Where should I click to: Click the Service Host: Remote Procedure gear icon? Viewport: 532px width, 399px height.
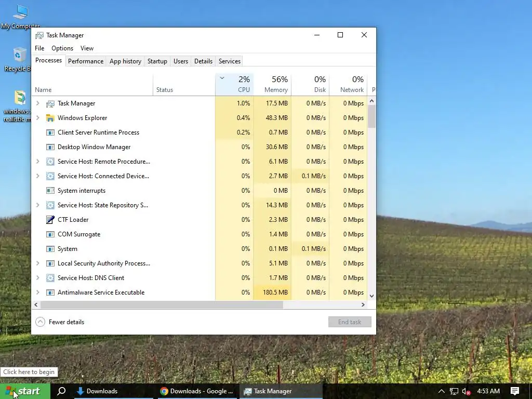(50, 162)
